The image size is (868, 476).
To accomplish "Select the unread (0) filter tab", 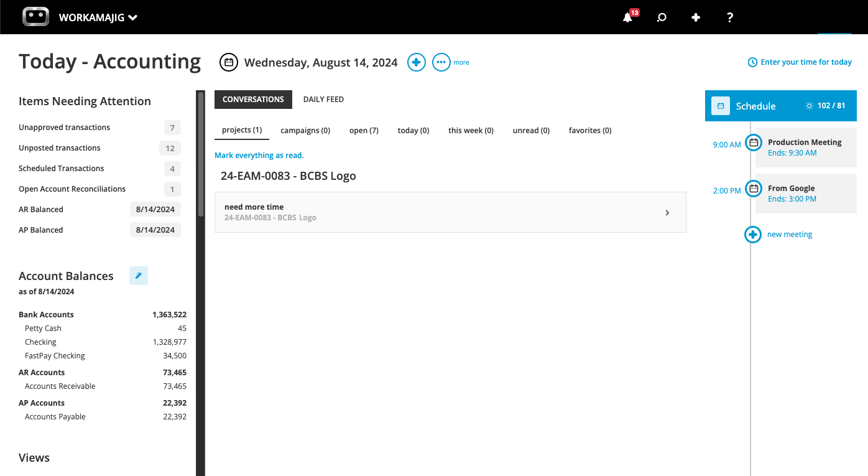I will (531, 130).
